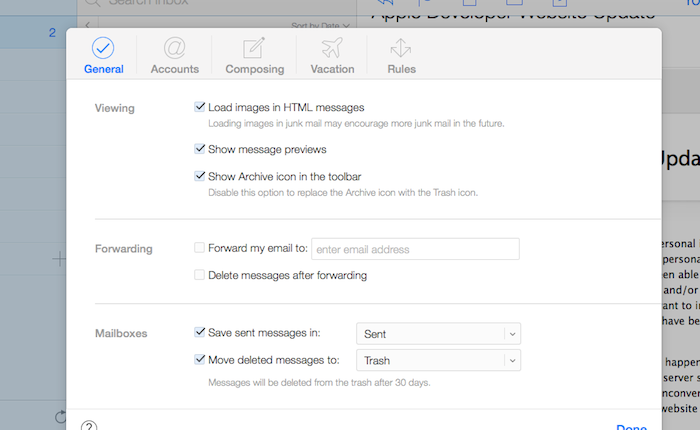
Task: Select the Composing pencil icon
Action: [x=253, y=47]
